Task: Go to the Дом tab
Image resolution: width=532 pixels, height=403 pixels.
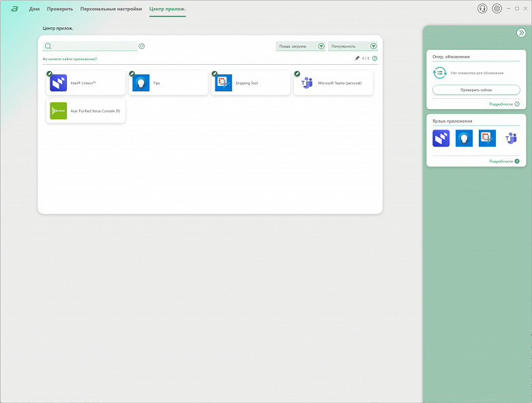Action: 34,9
